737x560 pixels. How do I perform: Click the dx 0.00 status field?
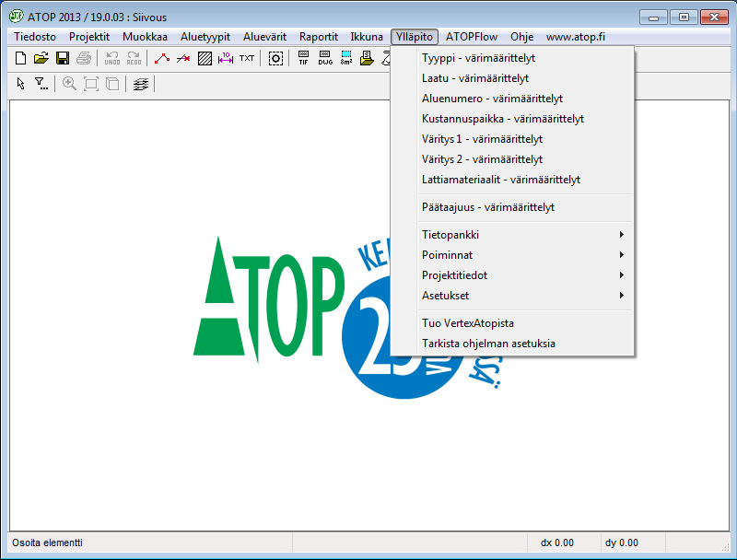[564, 542]
